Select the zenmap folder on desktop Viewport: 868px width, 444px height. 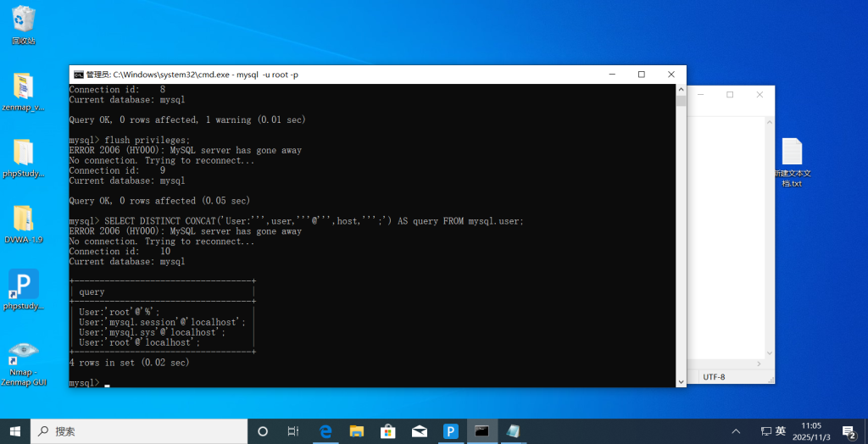point(23,86)
